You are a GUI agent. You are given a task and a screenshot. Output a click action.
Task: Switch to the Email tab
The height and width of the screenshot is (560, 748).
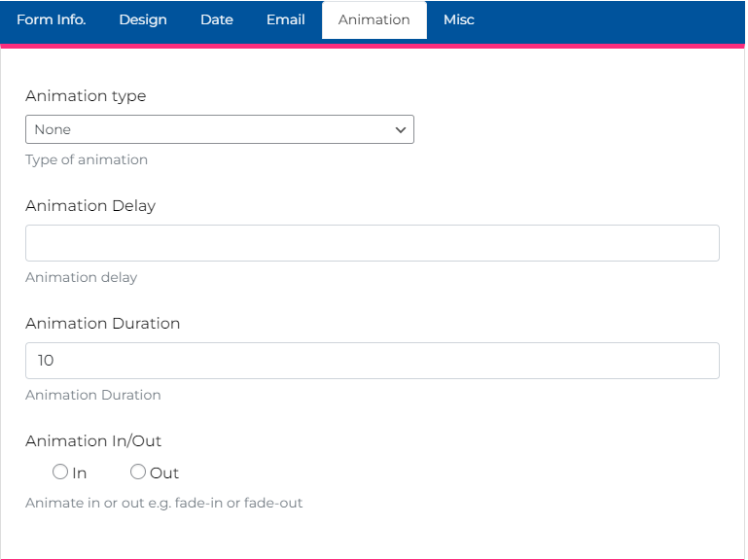point(286,19)
